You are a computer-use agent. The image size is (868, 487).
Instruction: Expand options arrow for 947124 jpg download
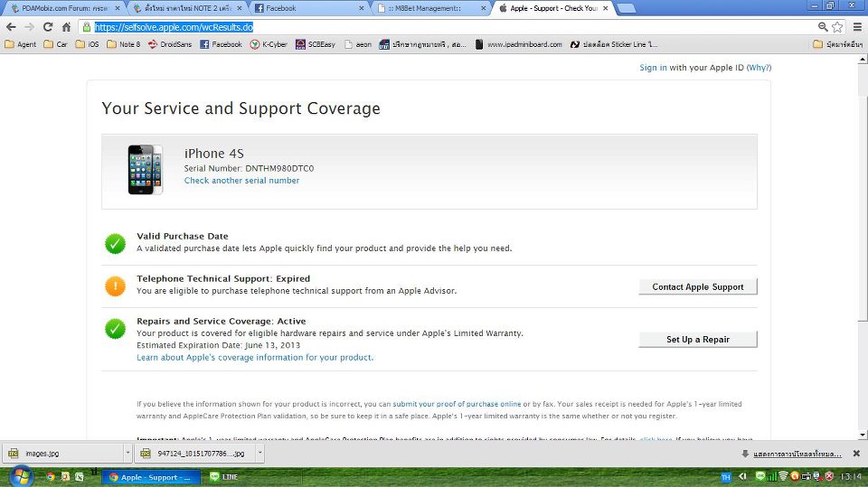[259, 454]
